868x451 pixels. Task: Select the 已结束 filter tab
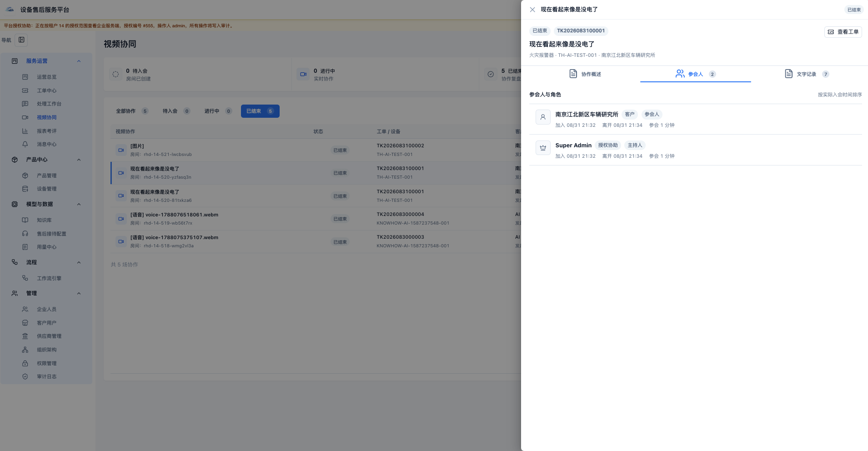click(260, 111)
